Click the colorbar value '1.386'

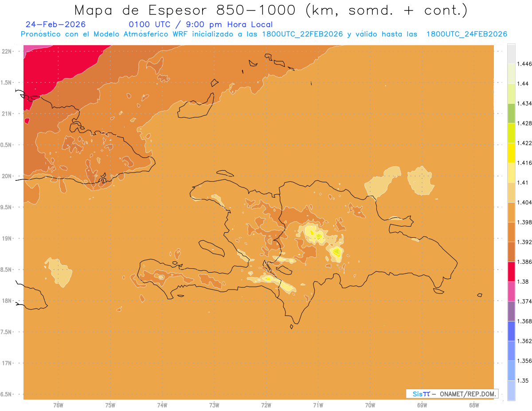click(x=525, y=262)
